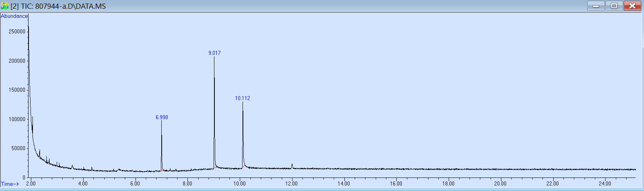Screen dimensions: 644x191
Task: Click the TIC window app icon
Action: click(5, 6)
